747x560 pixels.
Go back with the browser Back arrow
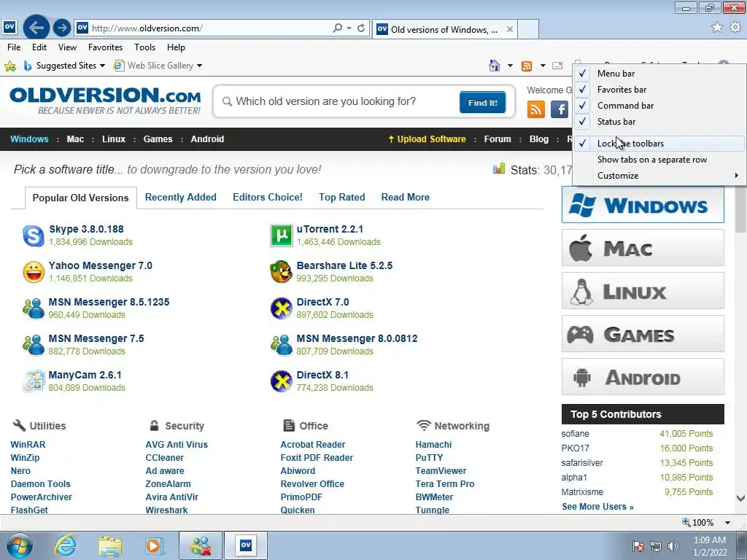point(36,28)
